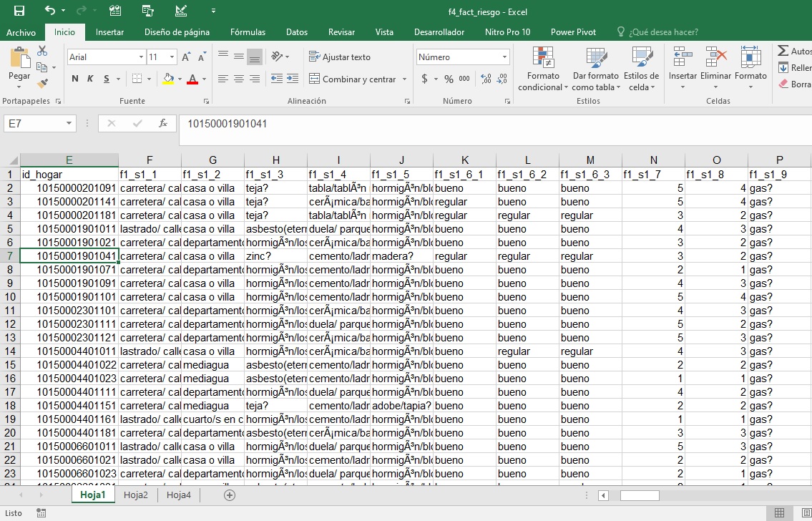Viewport: 812px width, 521px height.
Task: Switch to the Fórmulas ribbon tab
Action: [x=248, y=32]
